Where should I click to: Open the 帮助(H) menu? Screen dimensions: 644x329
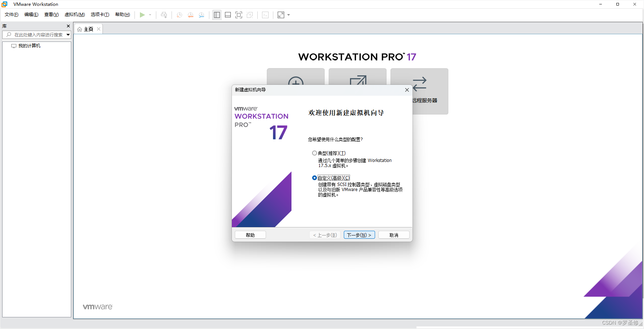pyautogui.click(x=122, y=15)
